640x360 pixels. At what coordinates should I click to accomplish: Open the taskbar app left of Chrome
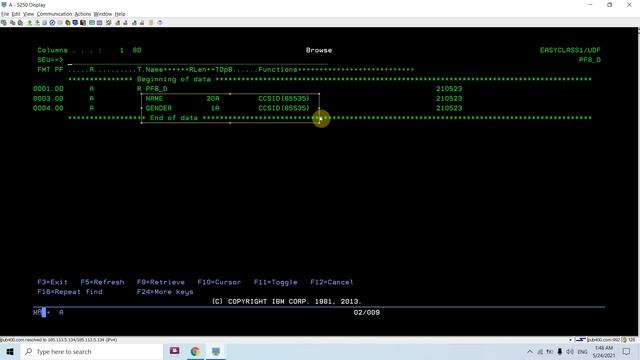175,351
